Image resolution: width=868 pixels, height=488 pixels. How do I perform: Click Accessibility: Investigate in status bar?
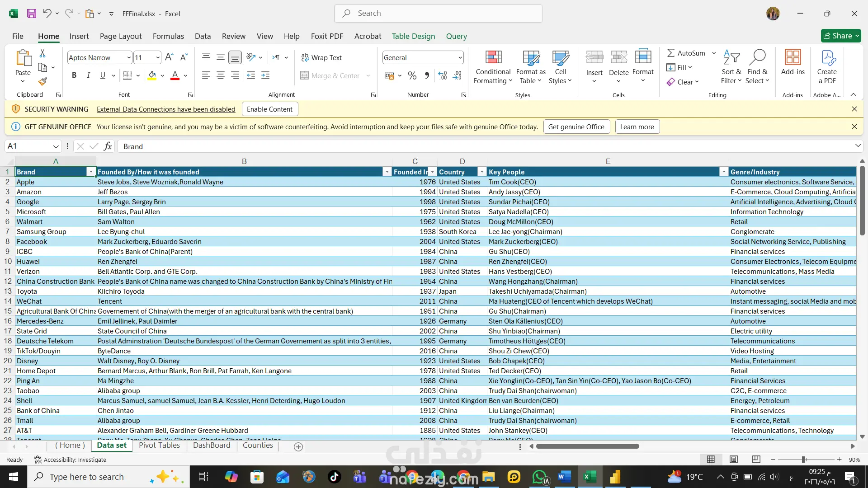70,460
